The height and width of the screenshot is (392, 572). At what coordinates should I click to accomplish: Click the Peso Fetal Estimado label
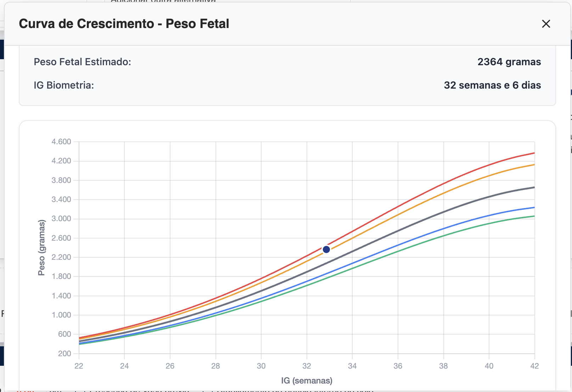[82, 62]
